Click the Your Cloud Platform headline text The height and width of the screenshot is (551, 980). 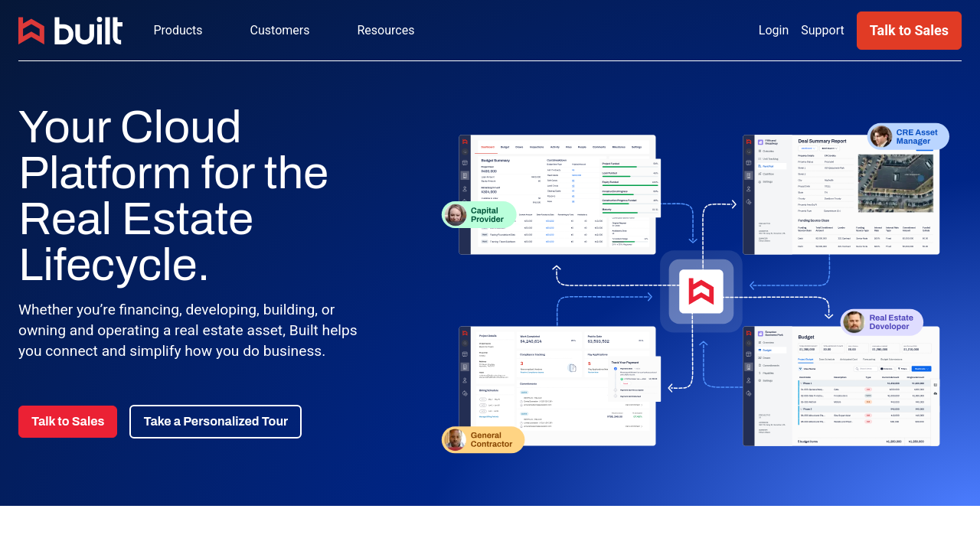[x=173, y=196]
